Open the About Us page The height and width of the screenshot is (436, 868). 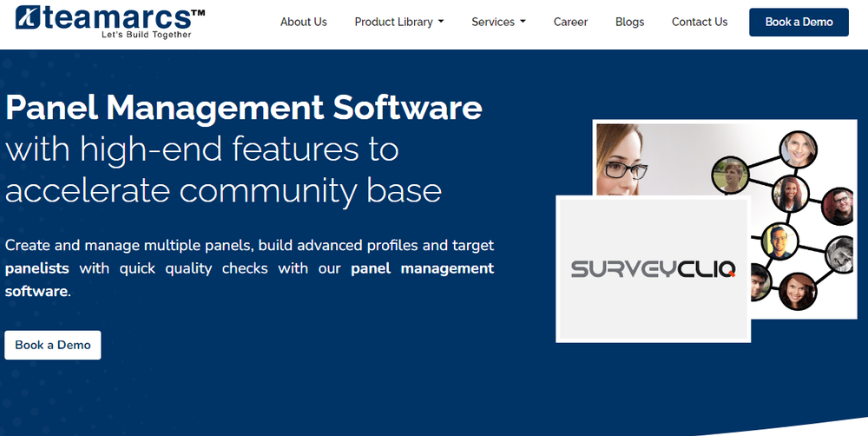click(303, 23)
